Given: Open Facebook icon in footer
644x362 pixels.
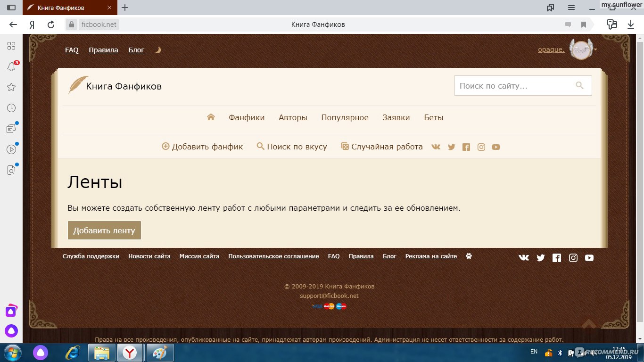Looking at the screenshot, I should point(557,258).
